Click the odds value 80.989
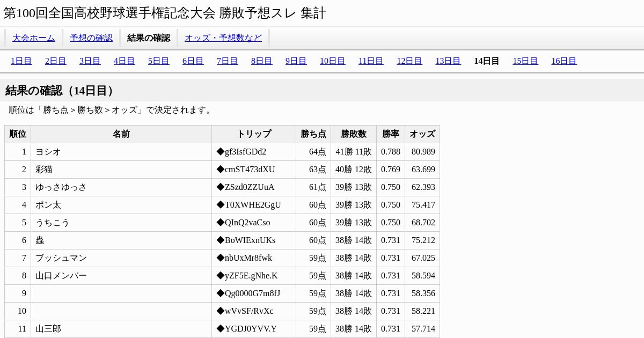Viewport: 644px width, 338px height. (x=423, y=152)
